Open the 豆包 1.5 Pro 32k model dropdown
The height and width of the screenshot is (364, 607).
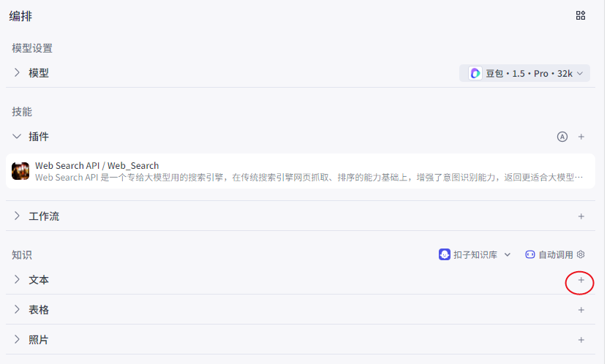pos(527,73)
